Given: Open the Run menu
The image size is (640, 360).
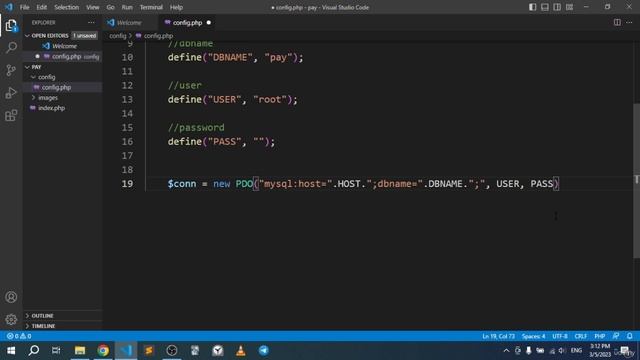Looking at the screenshot, I should pos(127,7).
